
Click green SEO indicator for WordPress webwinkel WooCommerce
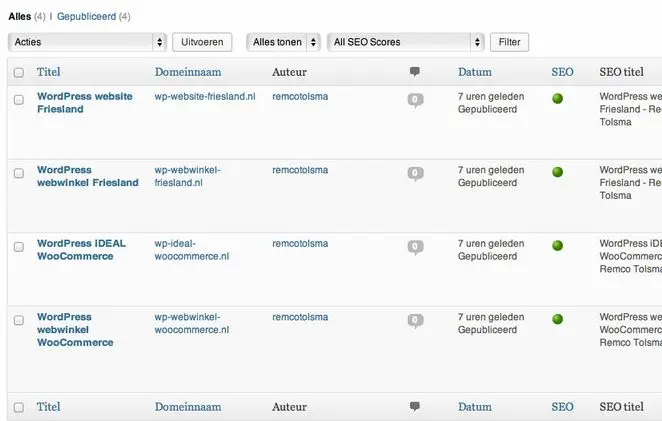pyautogui.click(x=558, y=319)
